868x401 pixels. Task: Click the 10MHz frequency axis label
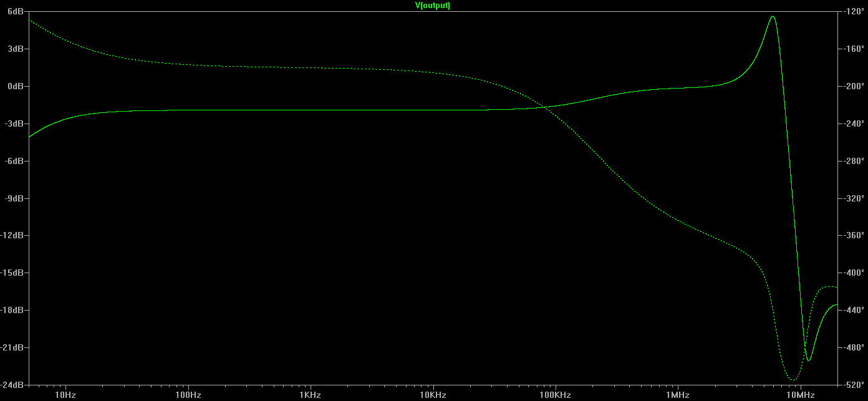click(x=800, y=395)
